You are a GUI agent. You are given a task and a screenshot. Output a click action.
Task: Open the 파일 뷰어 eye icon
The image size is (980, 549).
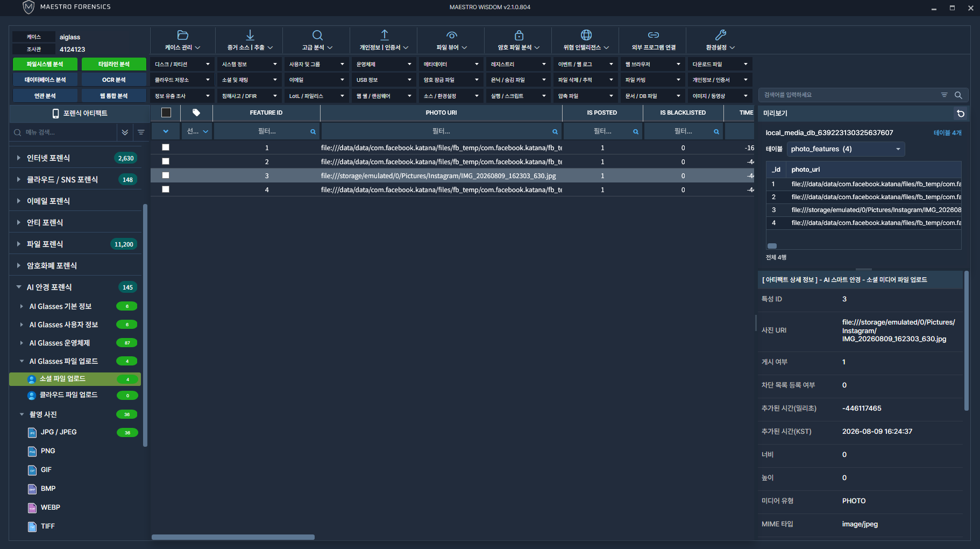click(x=452, y=35)
